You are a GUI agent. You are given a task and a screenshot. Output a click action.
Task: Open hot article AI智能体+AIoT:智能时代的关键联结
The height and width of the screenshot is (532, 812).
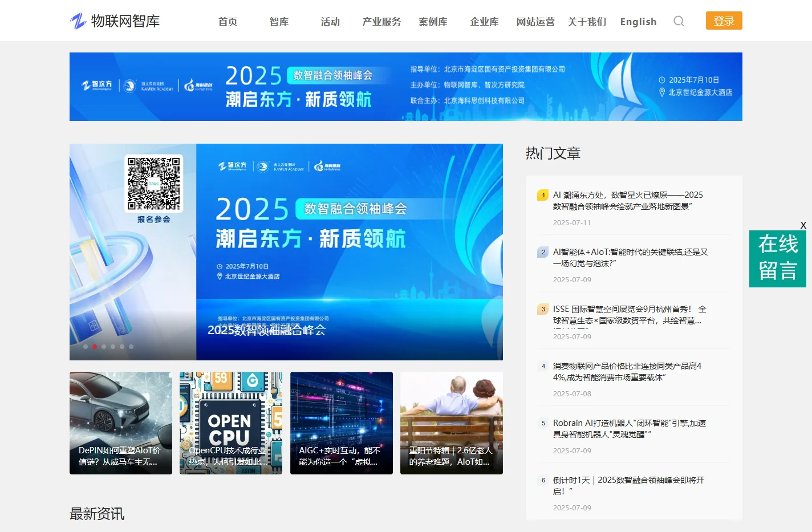(630, 258)
